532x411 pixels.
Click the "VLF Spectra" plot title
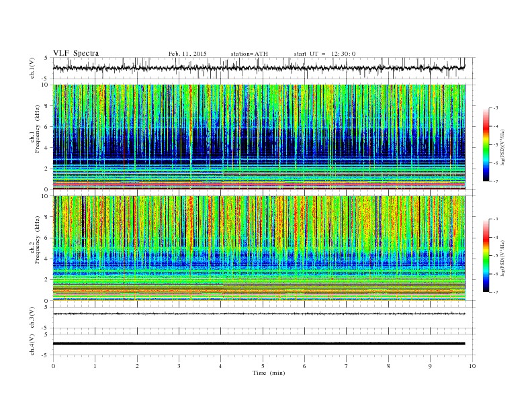pyautogui.click(x=76, y=53)
